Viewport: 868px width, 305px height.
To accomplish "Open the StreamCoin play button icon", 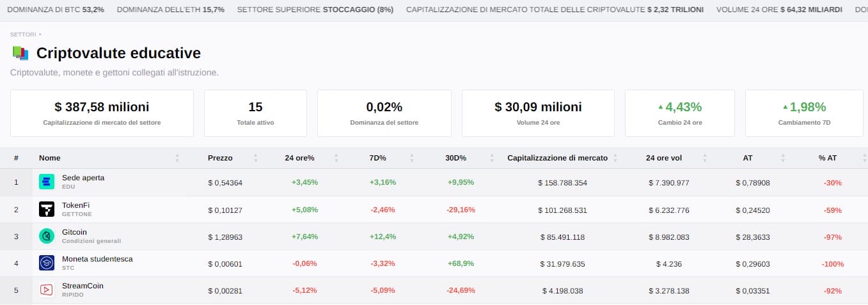I will tap(47, 290).
